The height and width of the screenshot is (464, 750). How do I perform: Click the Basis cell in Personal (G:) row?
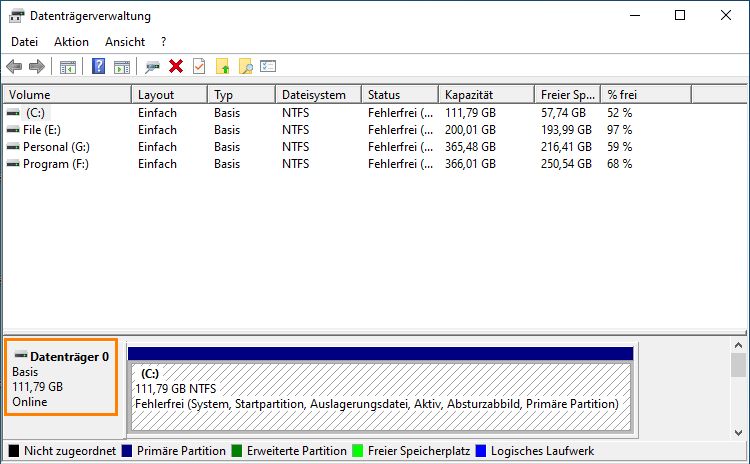point(227,147)
